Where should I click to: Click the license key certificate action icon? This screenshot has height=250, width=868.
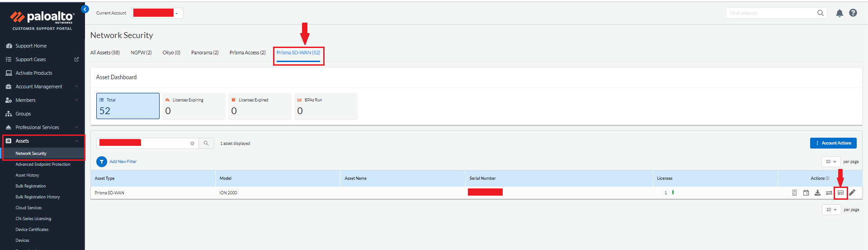click(x=840, y=193)
